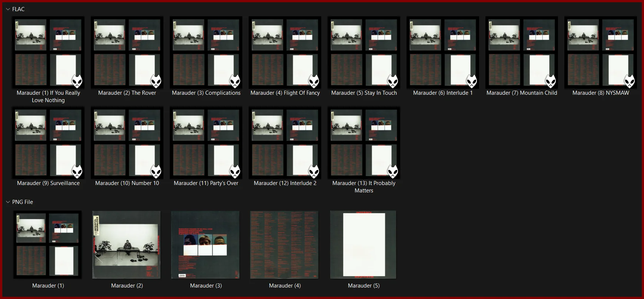Image resolution: width=644 pixels, height=299 pixels.
Task: Select the Marauder (2) The Rover thumbnail
Action: coord(127,52)
